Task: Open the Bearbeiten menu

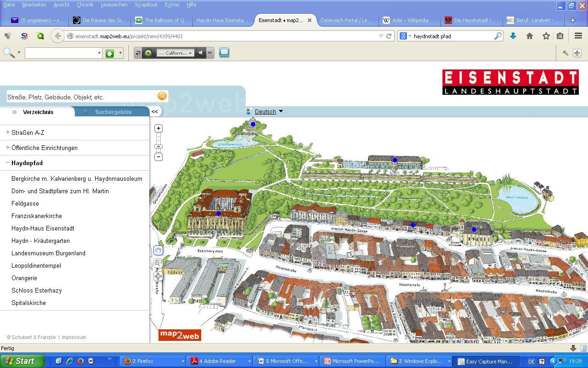Action: coord(34,5)
